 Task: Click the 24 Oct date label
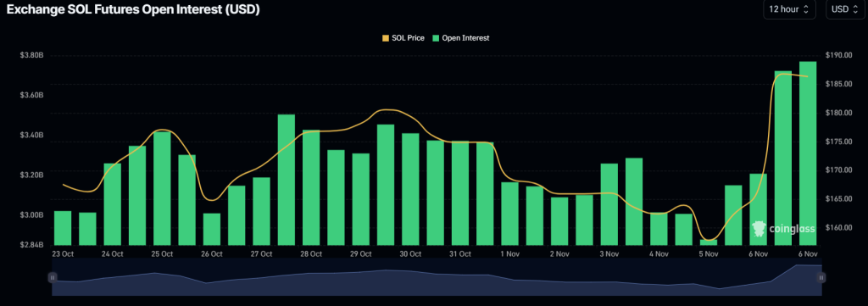coord(113,254)
